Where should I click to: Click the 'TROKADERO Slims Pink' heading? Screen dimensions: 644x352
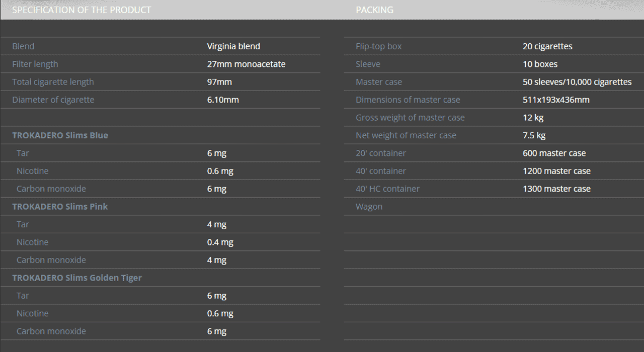point(60,207)
